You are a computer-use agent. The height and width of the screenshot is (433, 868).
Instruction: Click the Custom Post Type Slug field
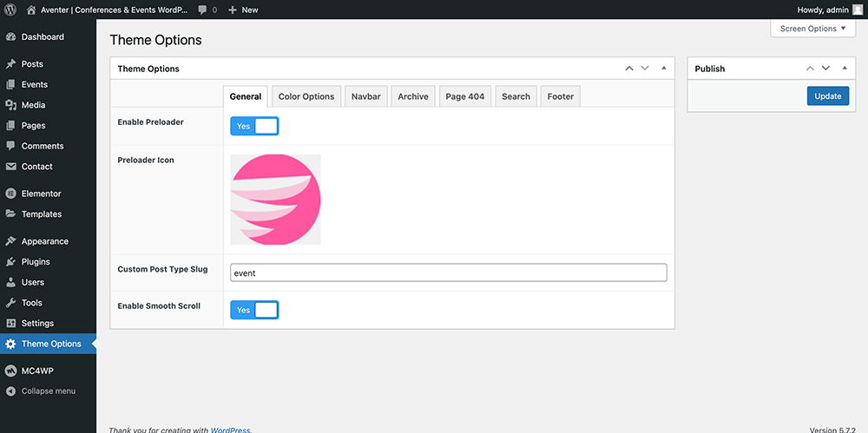(x=448, y=272)
